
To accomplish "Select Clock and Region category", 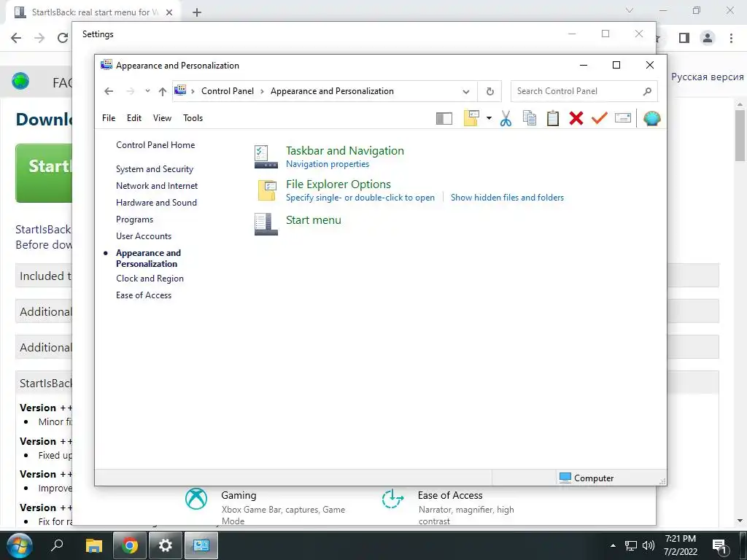I will click(150, 279).
